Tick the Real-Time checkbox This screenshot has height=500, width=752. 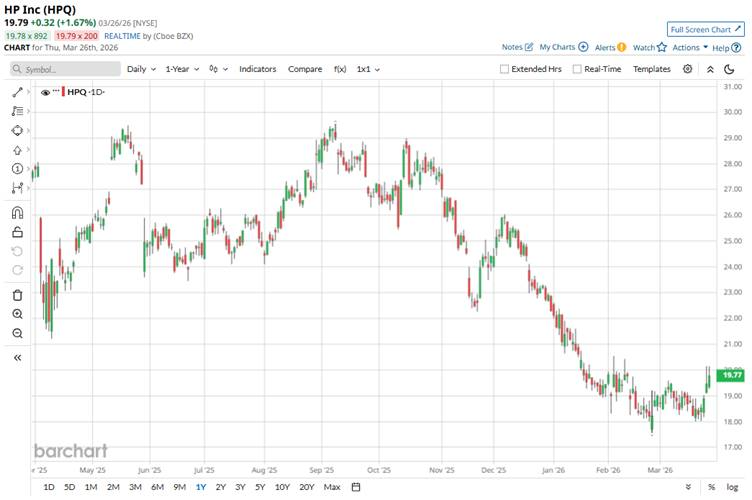[x=577, y=69]
